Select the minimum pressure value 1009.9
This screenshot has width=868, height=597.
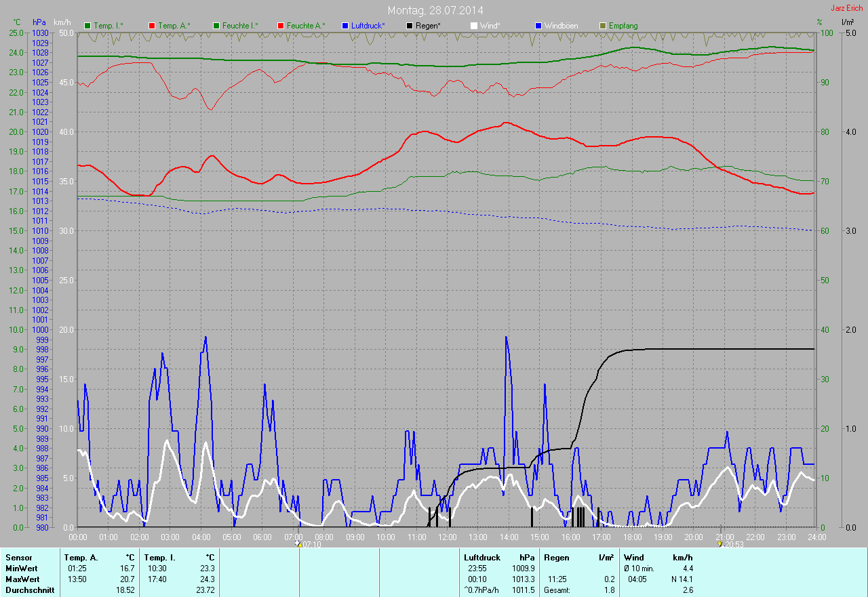[x=523, y=569]
